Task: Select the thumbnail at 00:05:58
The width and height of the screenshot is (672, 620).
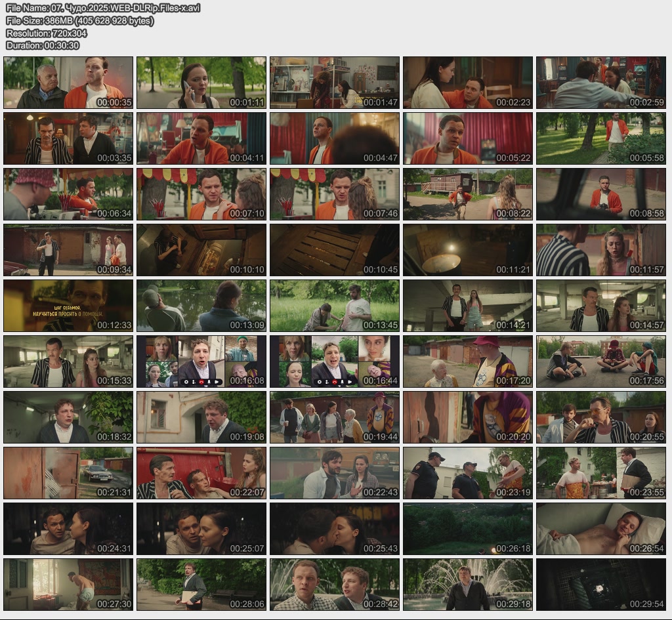Action: 601,138
